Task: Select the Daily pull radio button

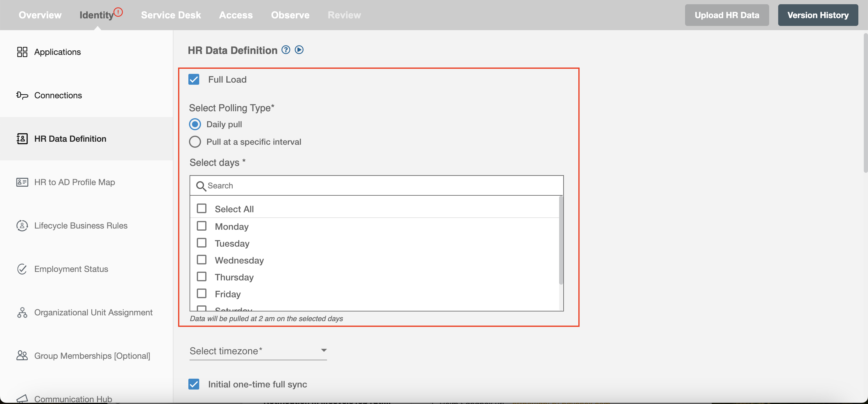Action: [x=194, y=123]
